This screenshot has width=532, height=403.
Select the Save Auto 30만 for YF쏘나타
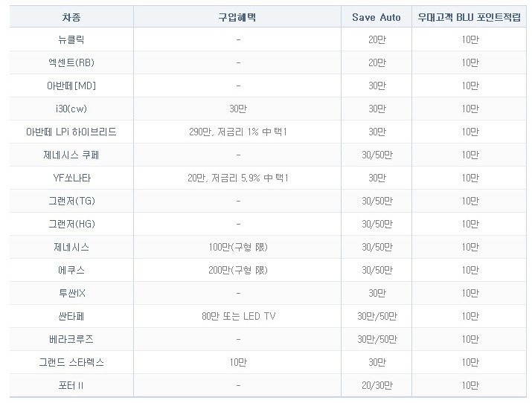[x=377, y=178]
